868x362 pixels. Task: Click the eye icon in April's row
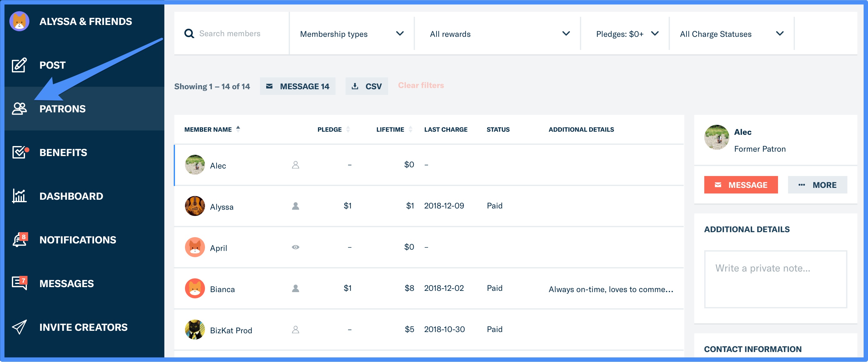(296, 247)
